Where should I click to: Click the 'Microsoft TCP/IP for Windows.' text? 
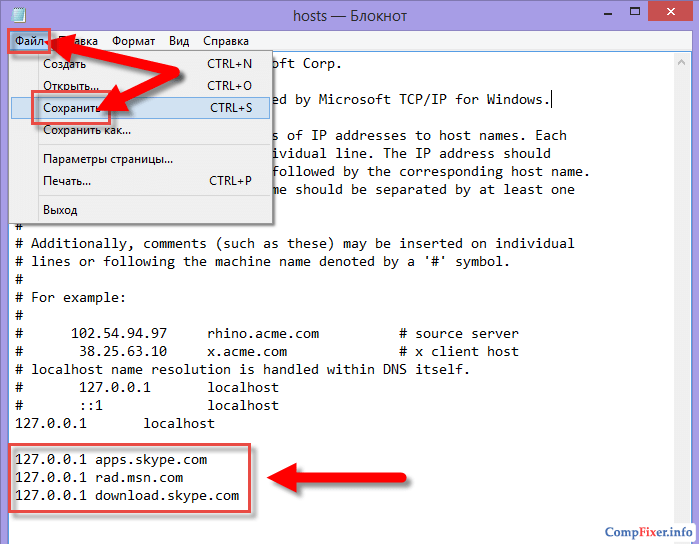(x=434, y=99)
